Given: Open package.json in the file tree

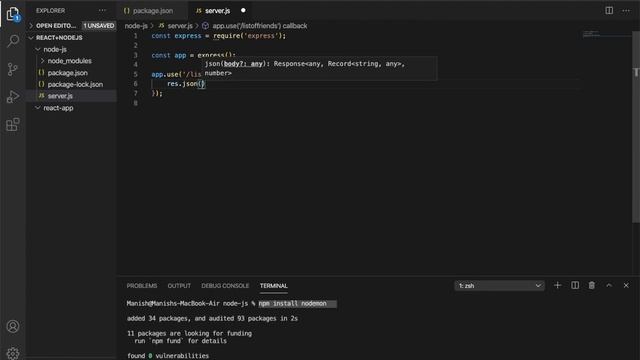Looking at the screenshot, I should (67, 73).
